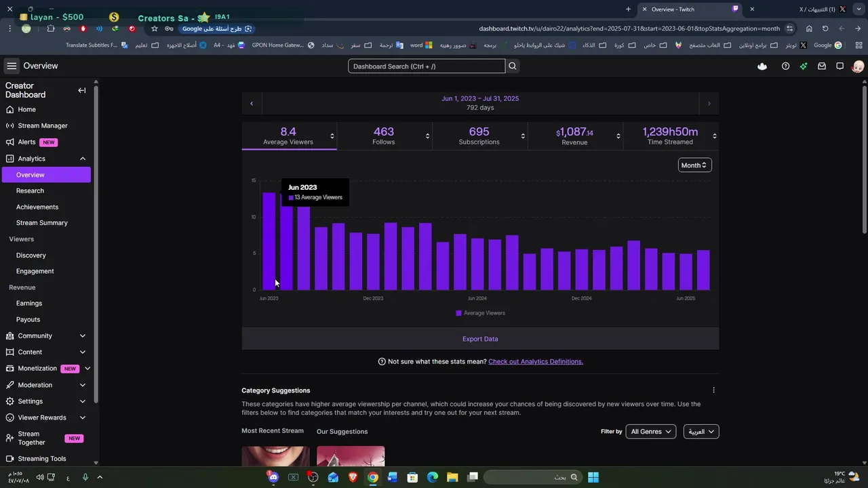The image size is (868, 488).
Task: Toggle the Average Viewers legend entry
Action: [480, 313]
